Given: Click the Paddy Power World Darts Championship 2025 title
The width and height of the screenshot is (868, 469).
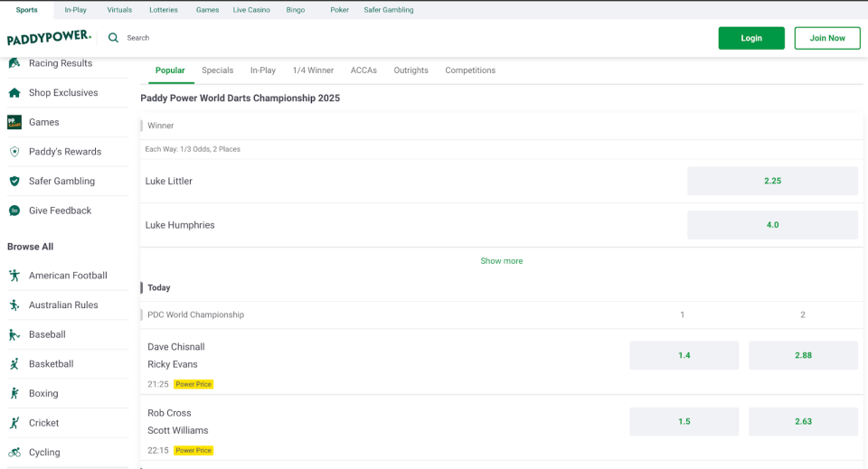Looking at the screenshot, I should click(x=241, y=98).
